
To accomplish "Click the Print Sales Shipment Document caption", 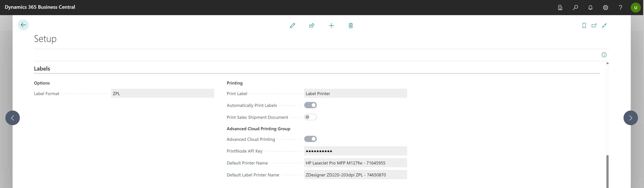I will pyautogui.click(x=257, y=117).
